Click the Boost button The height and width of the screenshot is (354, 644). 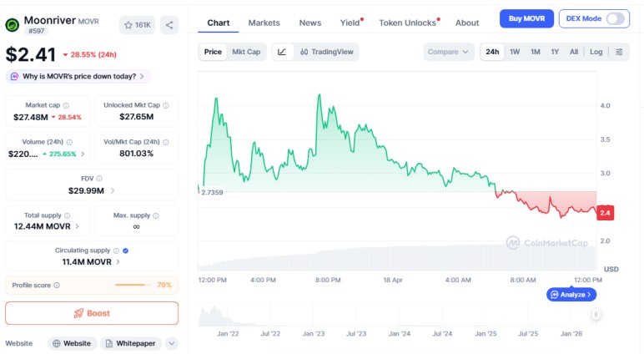pos(92,313)
